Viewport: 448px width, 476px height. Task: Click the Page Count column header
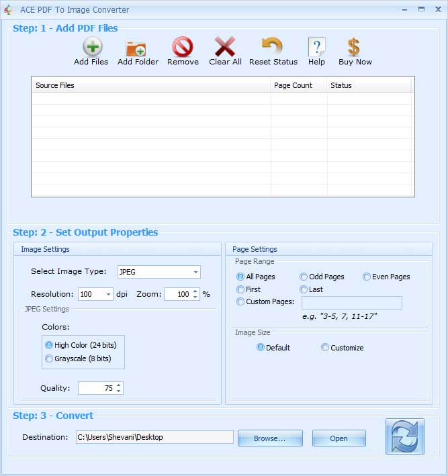(x=299, y=85)
